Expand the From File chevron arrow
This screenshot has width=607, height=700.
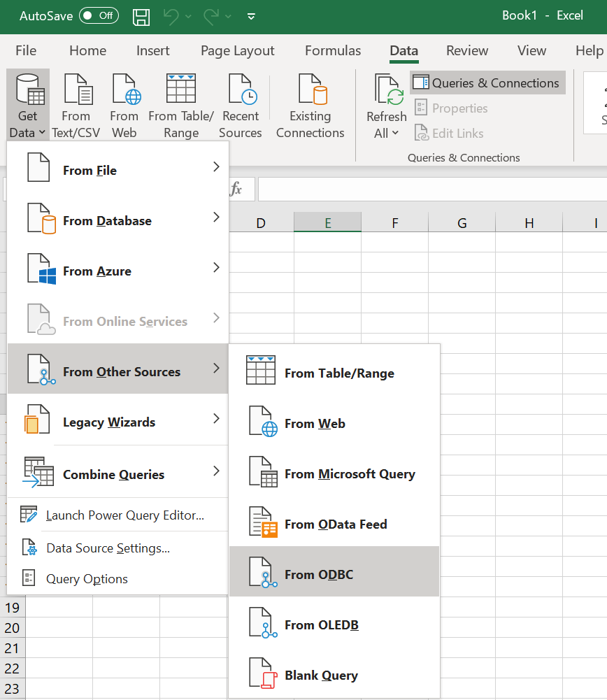tap(217, 166)
